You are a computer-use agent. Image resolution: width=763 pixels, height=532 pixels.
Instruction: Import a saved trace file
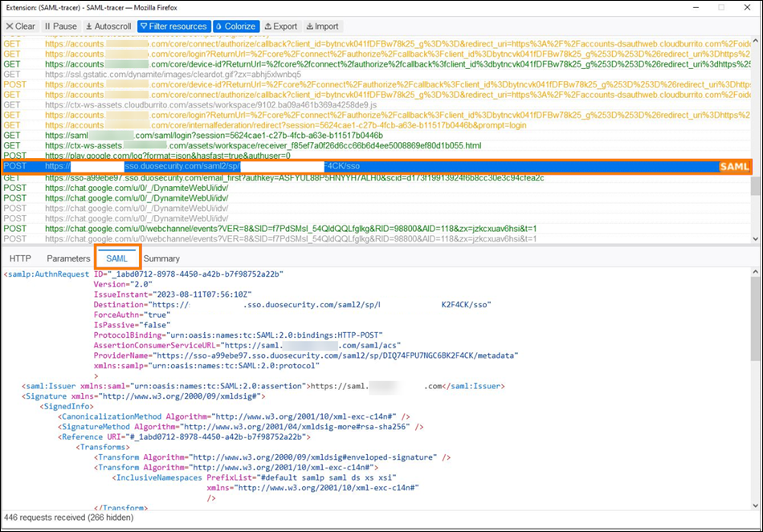click(321, 26)
